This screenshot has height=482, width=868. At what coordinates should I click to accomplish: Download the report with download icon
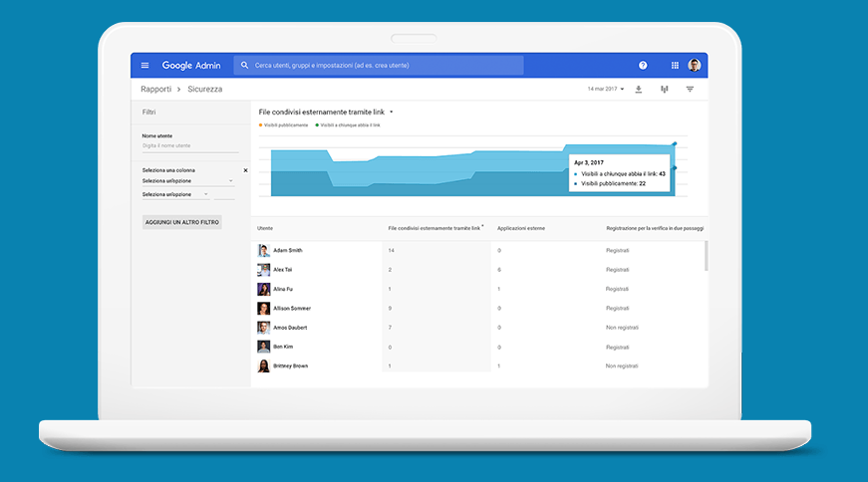click(639, 89)
